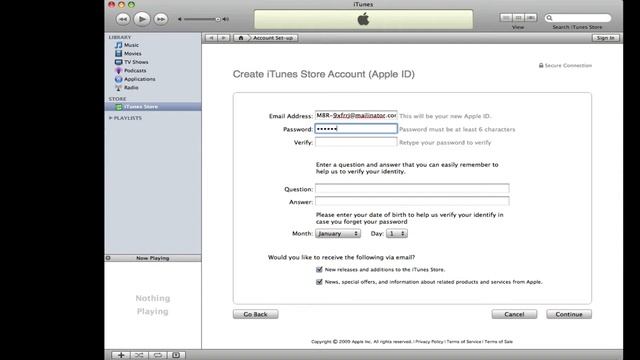The width and height of the screenshot is (640, 360).
Task: Click the fast-forward next track button
Action: click(x=161, y=19)
